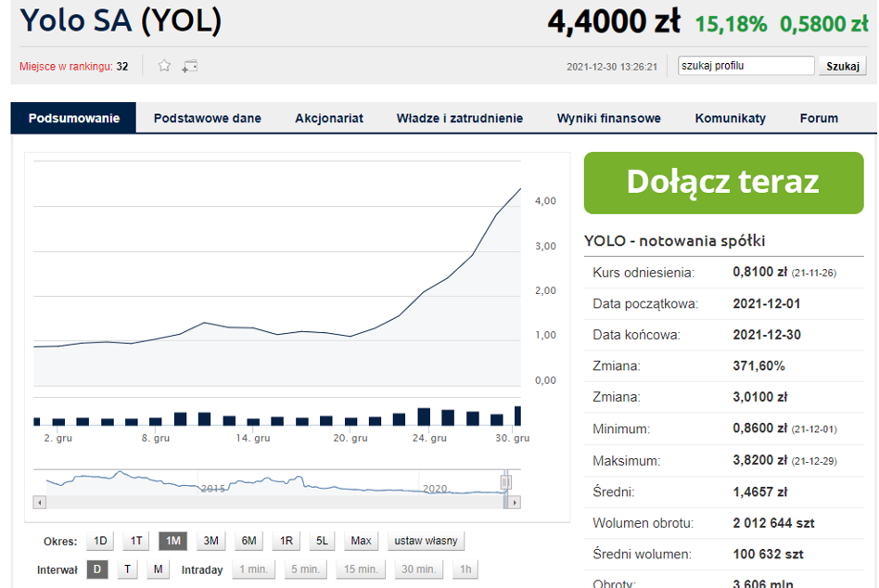879x588 pixels.
Task: Choose the 1 min. intraday interval
Action: (253, 569)
